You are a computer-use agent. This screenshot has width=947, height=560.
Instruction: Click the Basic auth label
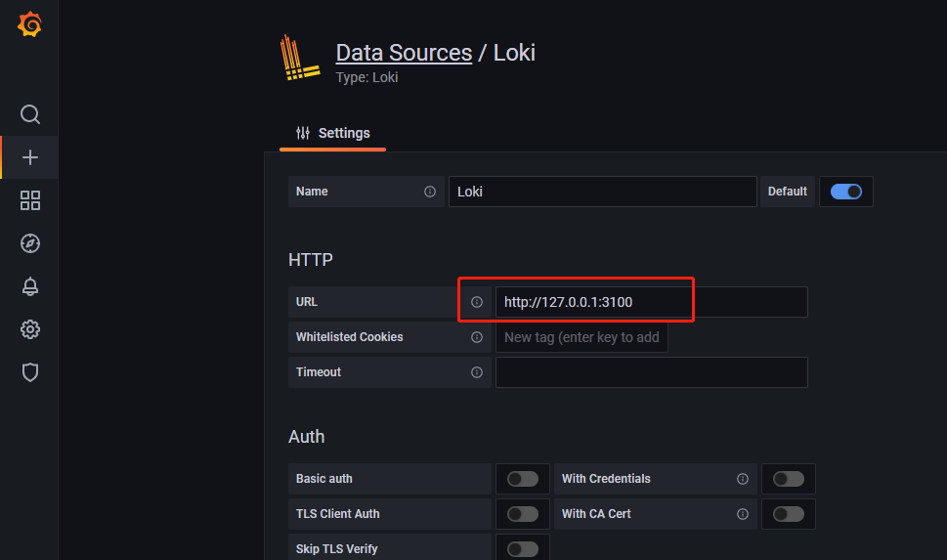pos(323,479)
